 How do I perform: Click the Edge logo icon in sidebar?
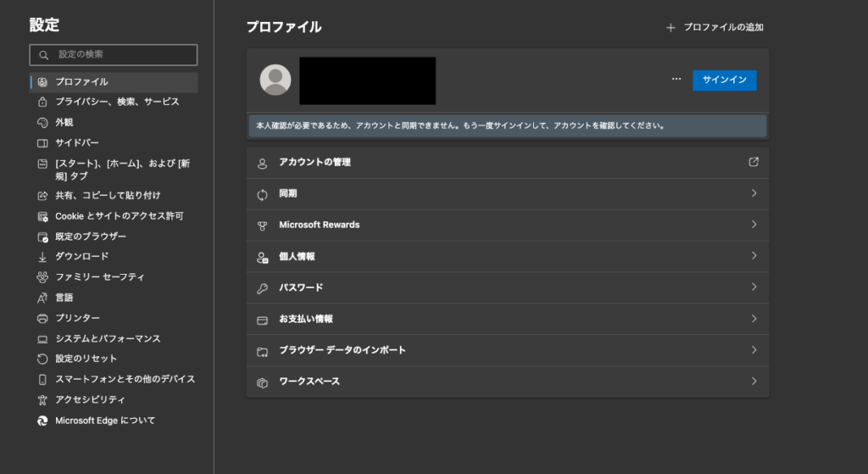pyautogui.click(x=42, y=421)
